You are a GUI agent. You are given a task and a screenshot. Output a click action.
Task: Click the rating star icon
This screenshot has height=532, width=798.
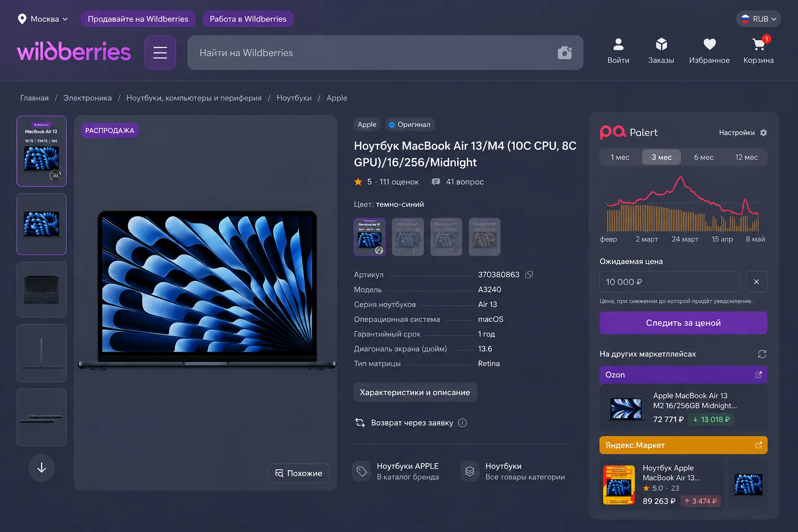[x=358, y=182]
